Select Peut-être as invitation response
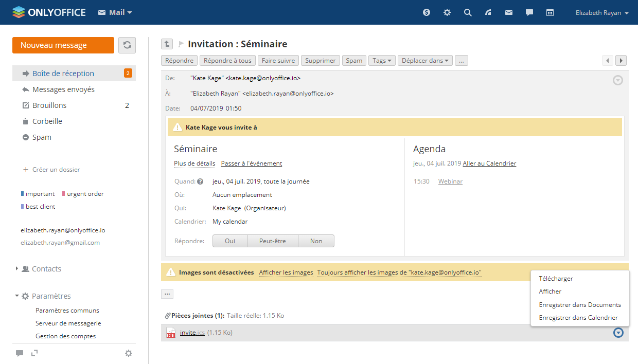 (x=272, y=241)
